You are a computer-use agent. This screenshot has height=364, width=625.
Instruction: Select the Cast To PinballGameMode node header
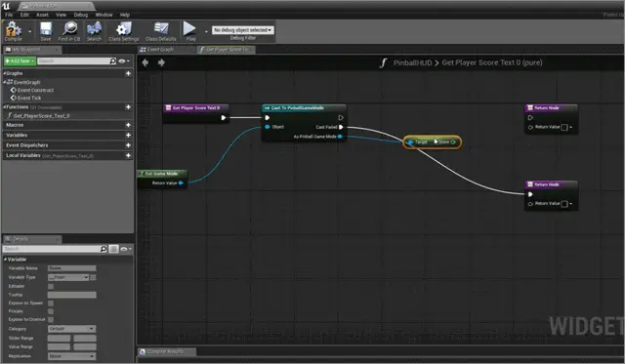(304, 108)
